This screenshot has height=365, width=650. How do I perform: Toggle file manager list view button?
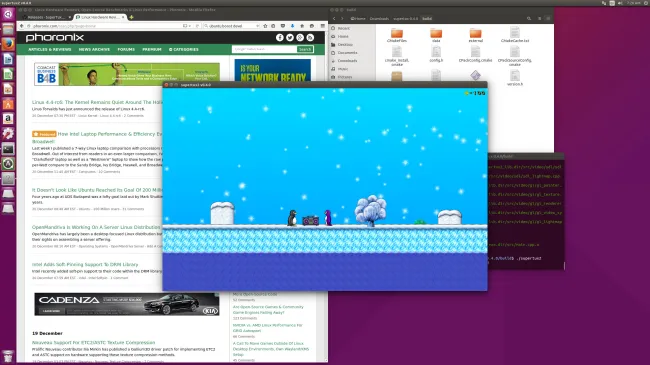(539, 19)
